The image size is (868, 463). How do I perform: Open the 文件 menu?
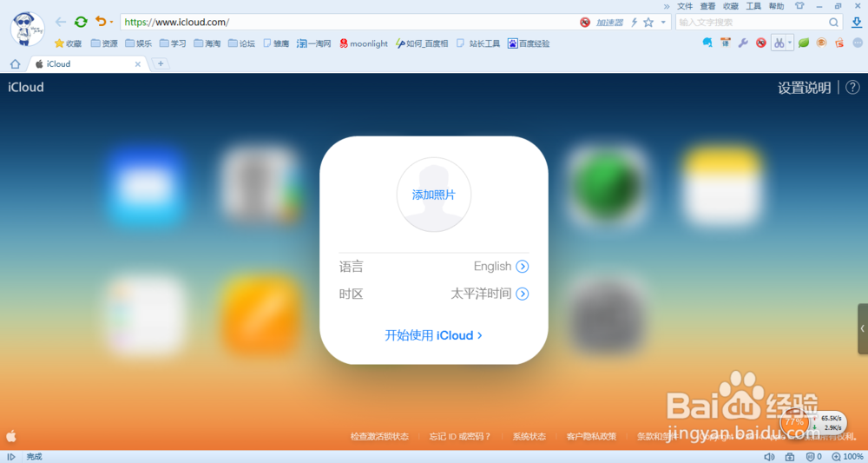pos(685,6)
